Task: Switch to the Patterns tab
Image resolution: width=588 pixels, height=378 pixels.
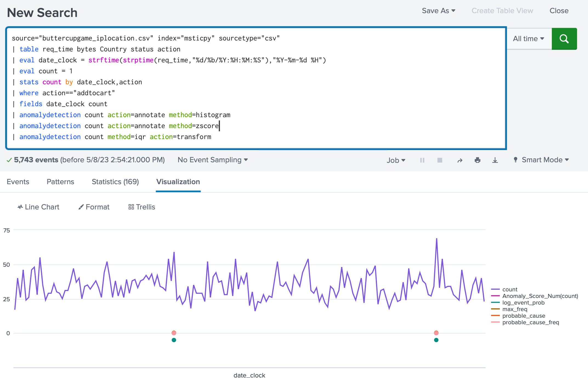Action: point(60,182)
